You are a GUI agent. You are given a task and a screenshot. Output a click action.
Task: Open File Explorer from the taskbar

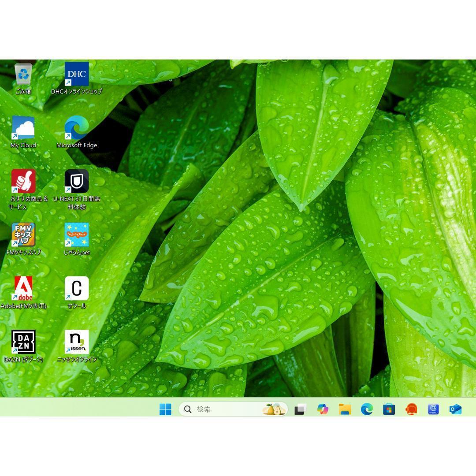[345, 409]
